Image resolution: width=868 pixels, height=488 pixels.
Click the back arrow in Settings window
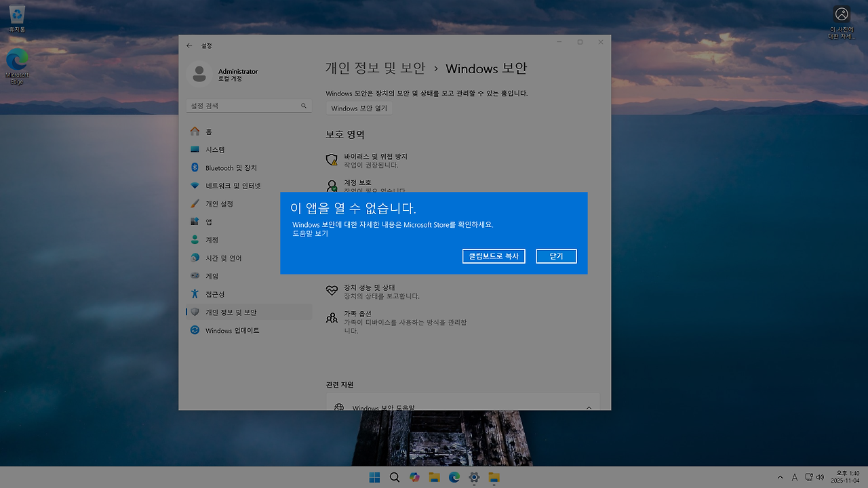coord(189,45)
